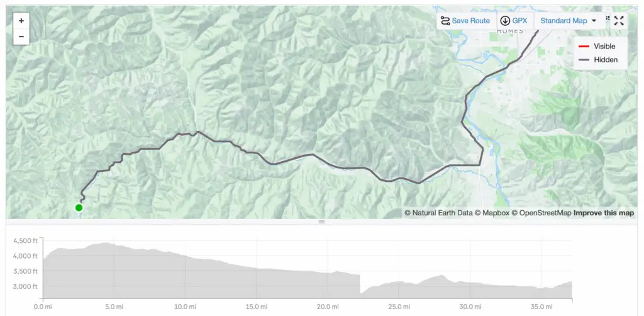
Task: Click the Standard Map caret arrow
Action: tap(594, 21)
